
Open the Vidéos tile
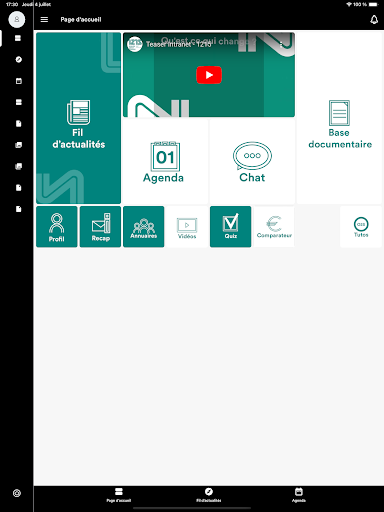click(187, 227)
